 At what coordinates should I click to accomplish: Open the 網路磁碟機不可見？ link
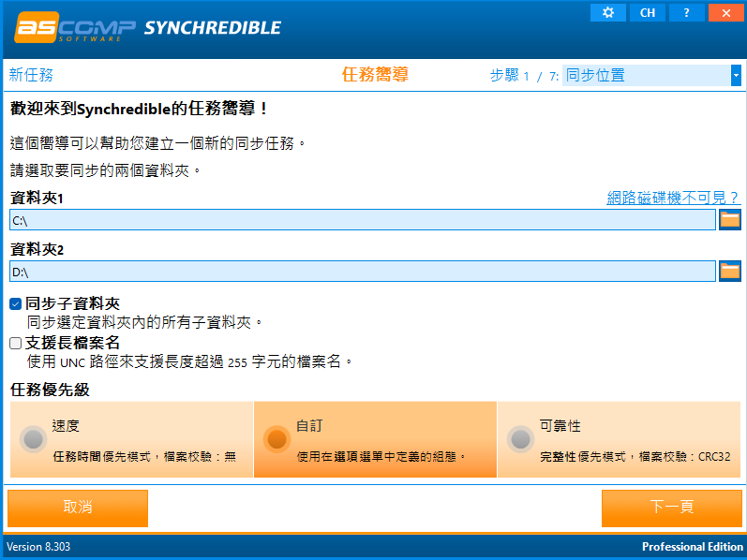coord(672,198)
